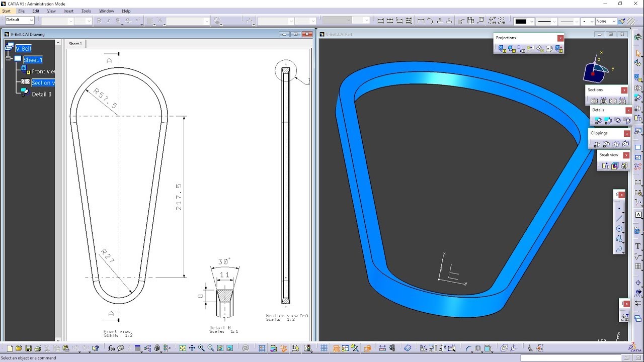Open the Formula f(x) tool
Viewport: 644px width, 362px height.
pos(111,348)
